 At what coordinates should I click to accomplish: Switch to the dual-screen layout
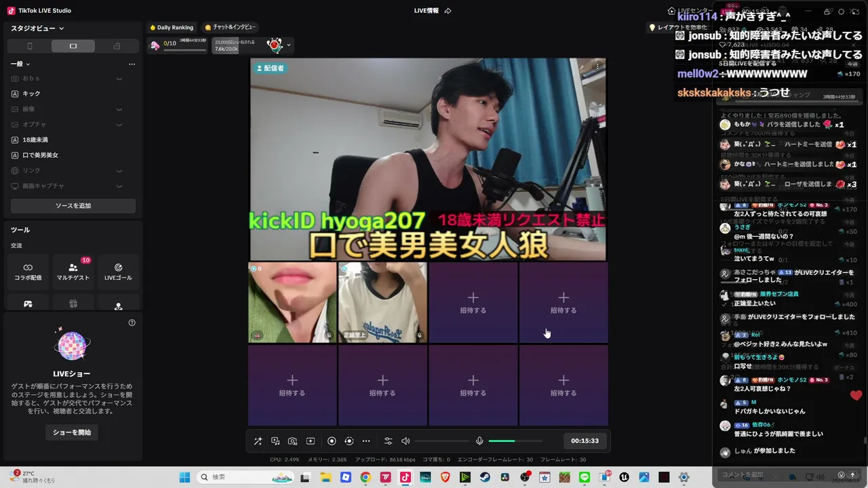tap(117, 46)
